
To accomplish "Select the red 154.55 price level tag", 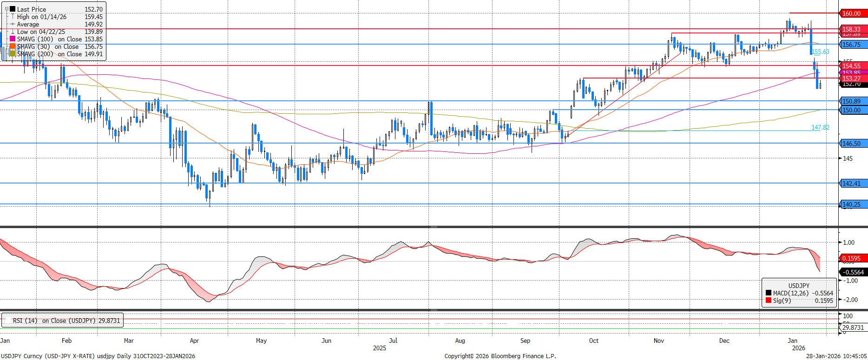I will (x=853, y=66).
